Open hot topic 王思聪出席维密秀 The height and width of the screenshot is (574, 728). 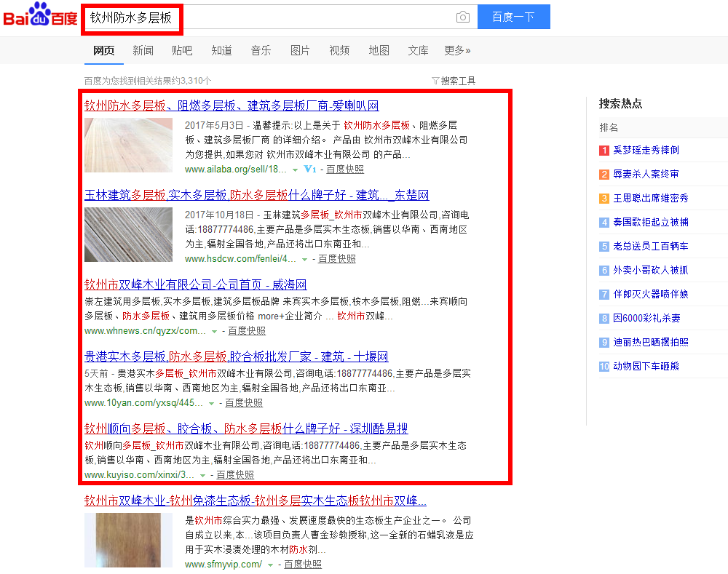[x=650, y=198]
